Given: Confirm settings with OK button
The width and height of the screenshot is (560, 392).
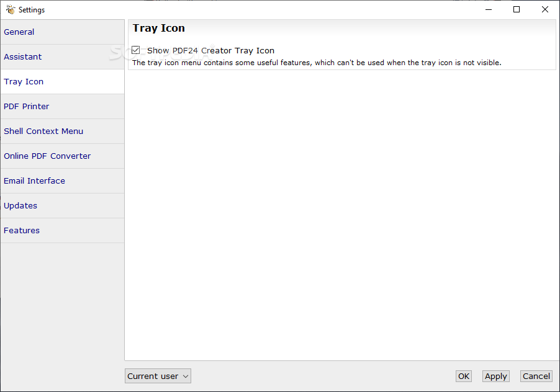Looking at the screenshot, I should tap(464, 376).
